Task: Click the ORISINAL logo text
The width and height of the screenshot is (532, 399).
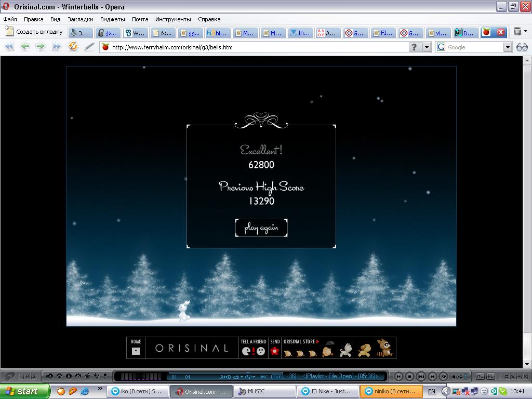Action: coord(192,348)
